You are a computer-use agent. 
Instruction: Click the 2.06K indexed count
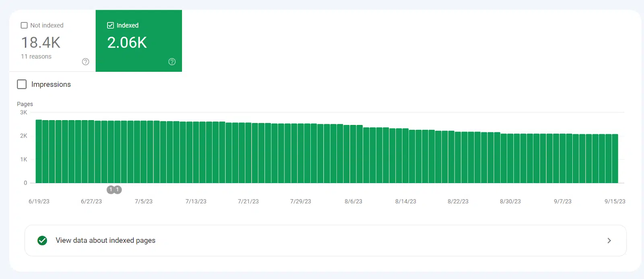(127, 42)
